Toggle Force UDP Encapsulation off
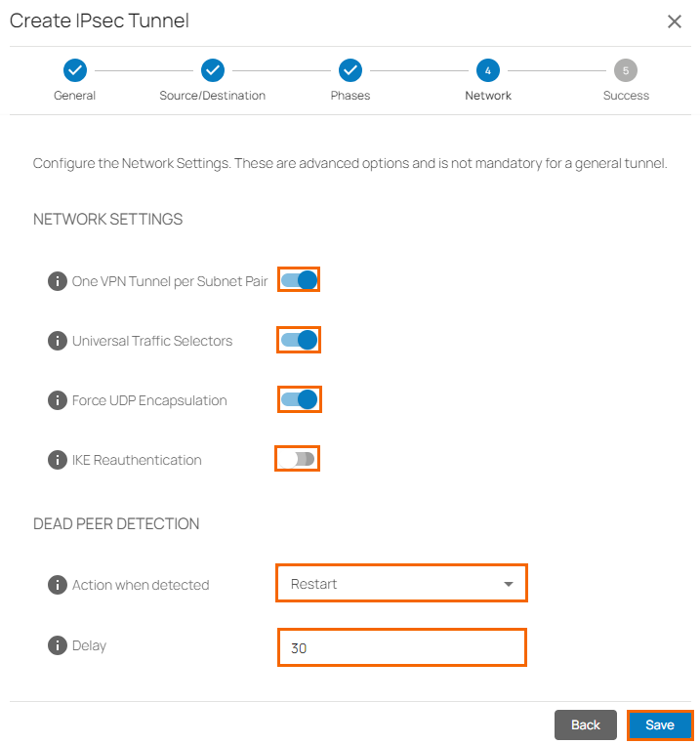The height and width of the screenshot is (744, 700). pos(299,399)
